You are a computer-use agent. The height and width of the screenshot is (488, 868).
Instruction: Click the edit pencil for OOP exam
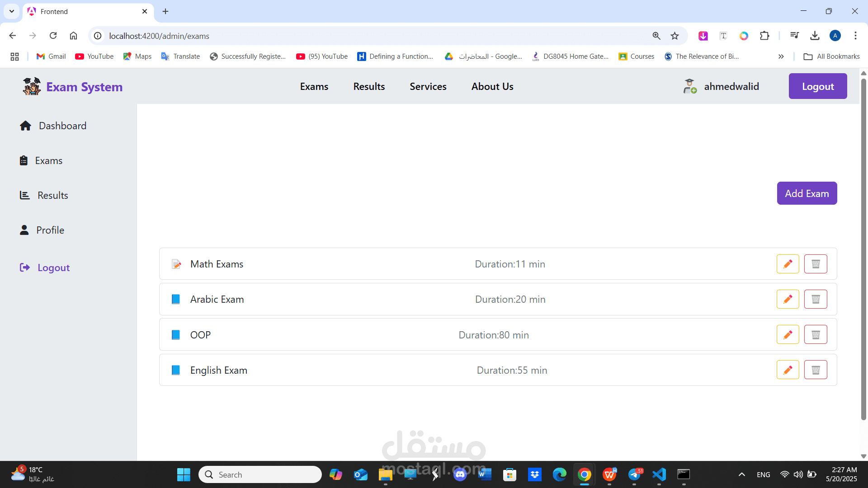tap(788, 335)
